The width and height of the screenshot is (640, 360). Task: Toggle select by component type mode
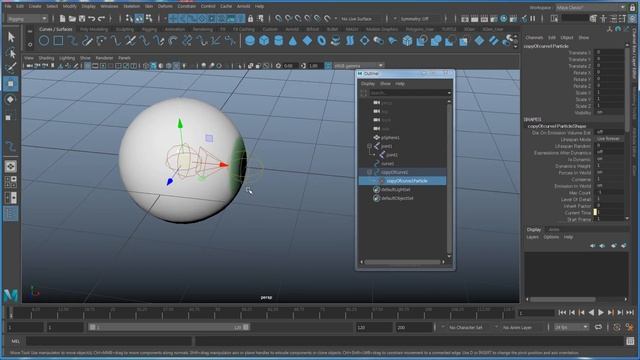149,18
